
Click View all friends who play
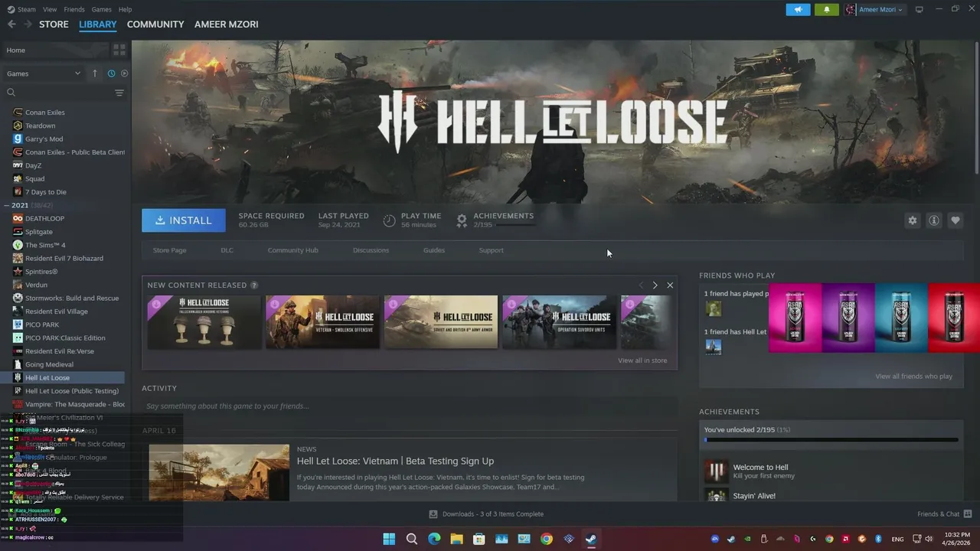click(913, 377)
